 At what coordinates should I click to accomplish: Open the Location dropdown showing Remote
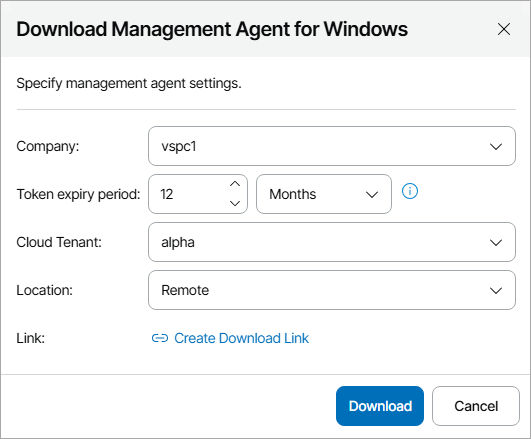click(332, 290)
